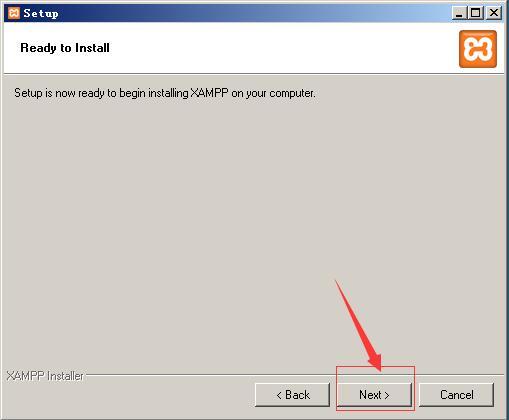Image resolution: width=509 pixels, height=420 pixels.
Task: Click the "Setup is now ready" message text
Action: click(165, 93)
